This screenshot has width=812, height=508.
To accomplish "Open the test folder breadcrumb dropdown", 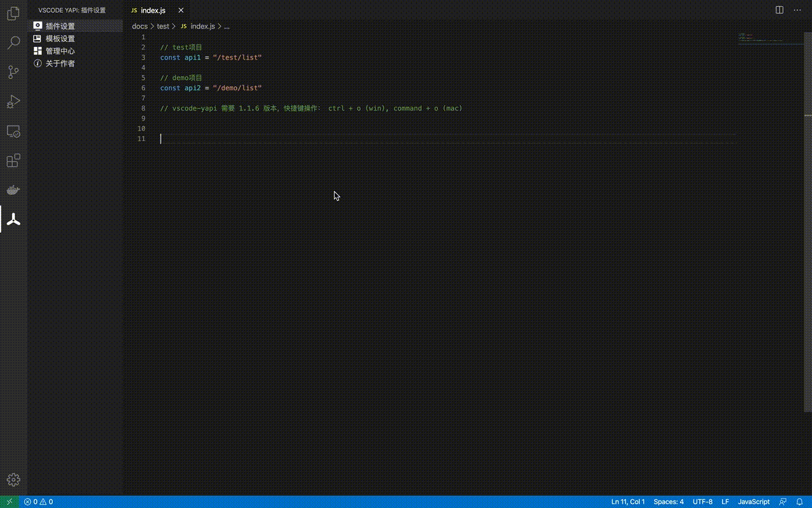I will coord(163,26).
